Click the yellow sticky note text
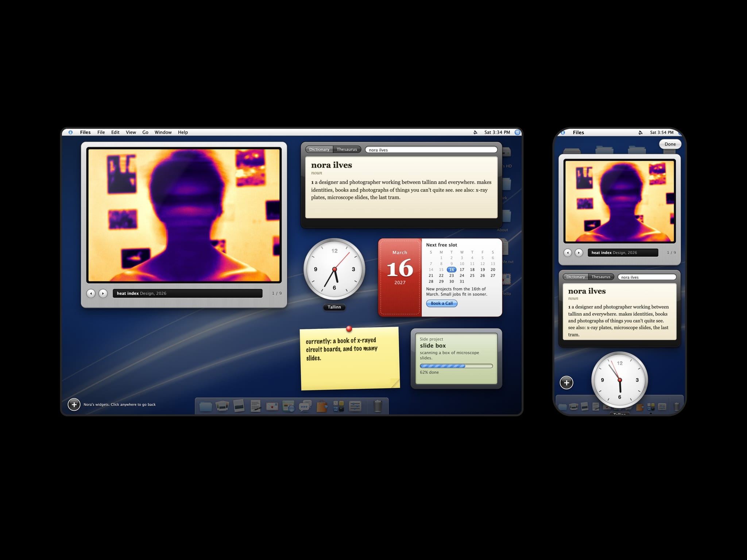 pos(341,349)
